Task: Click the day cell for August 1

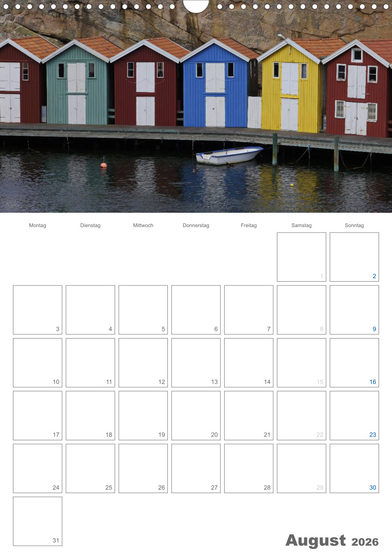Action: tap(301, 257)
